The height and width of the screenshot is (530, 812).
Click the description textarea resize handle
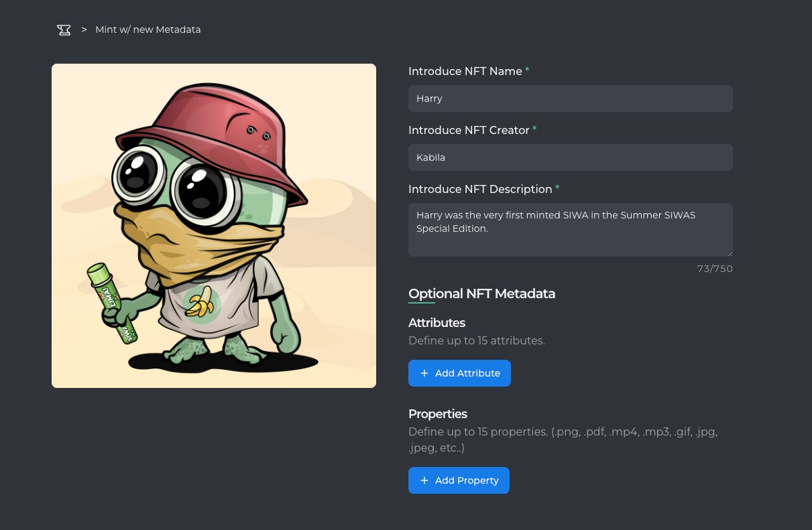[x=729, y=253]
